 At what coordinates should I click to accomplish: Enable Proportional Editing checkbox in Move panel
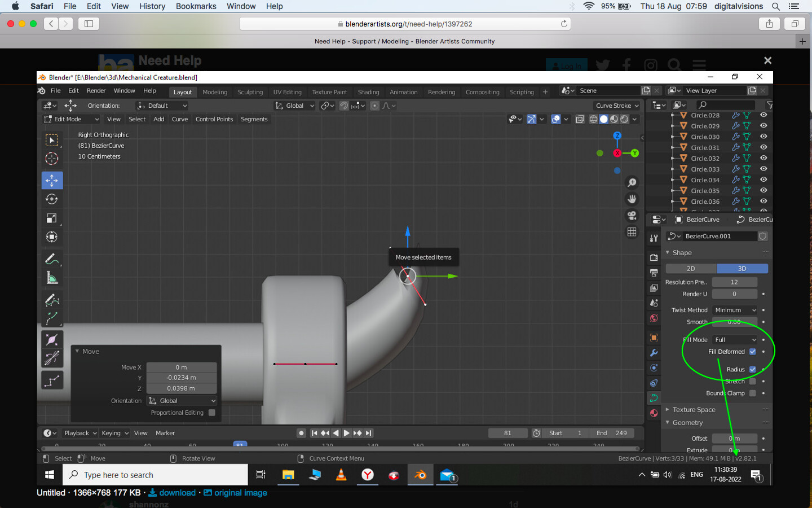point(212,413)
